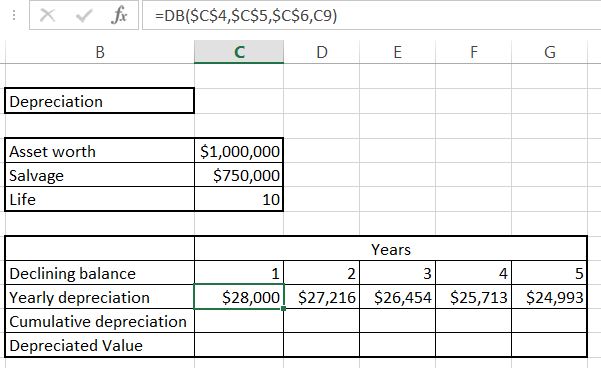The width and height of the screenshot is (601, 368).
Task: Select the Years header cell
Action: click(391, 249)
